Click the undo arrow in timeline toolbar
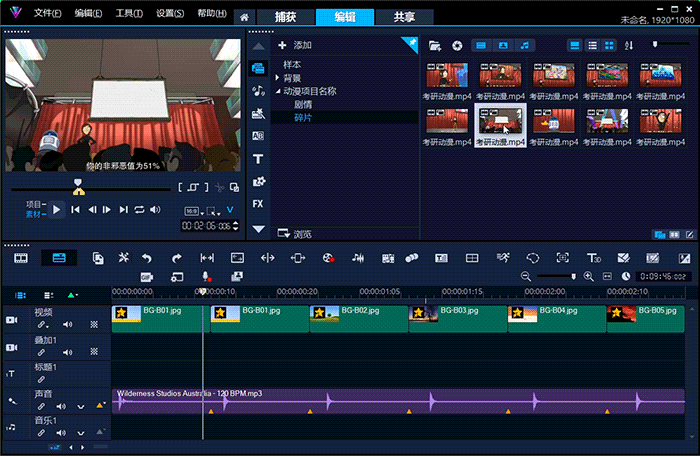The height and width of the screenshot is (456, 700). 147,258
